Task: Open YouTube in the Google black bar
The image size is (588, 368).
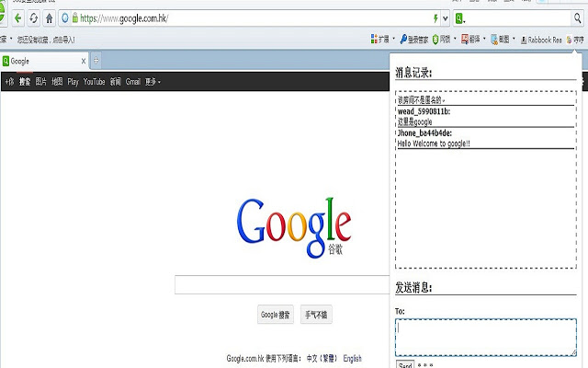Action: (x=94, y=82)
